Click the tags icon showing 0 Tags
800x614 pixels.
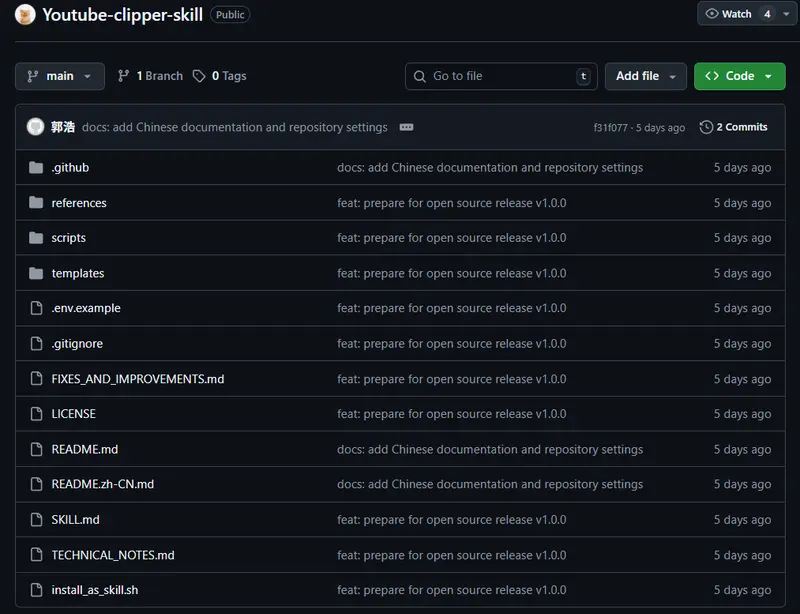pyautogui.click(x=199, y=76)
